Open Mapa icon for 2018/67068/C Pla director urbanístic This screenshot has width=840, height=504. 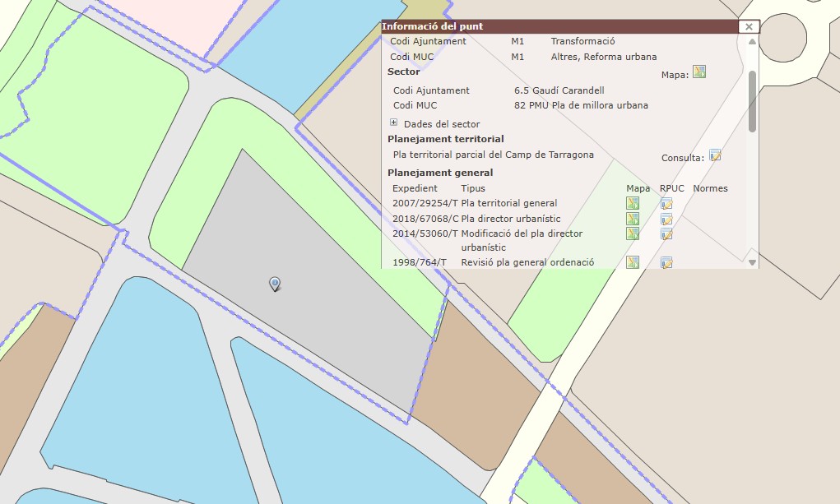pyautogui.click(x=633, y=219)
